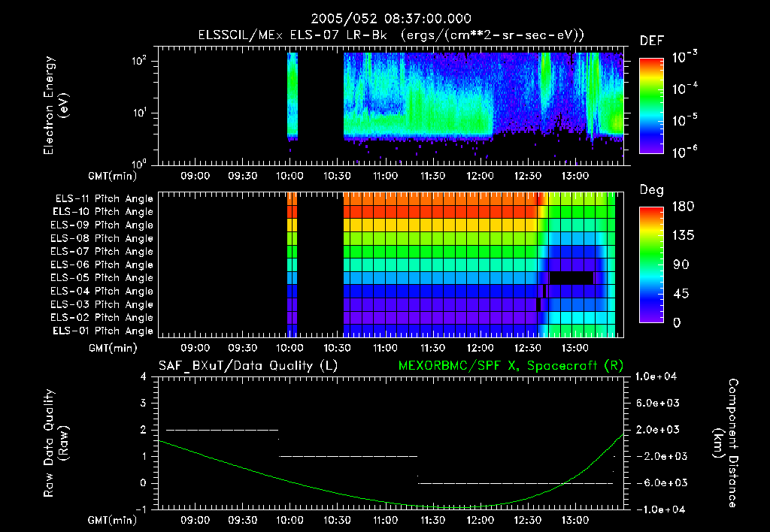Select the ELS-07 Pitch Angle row label
The image size is (770, 532).
[x=102, y=251]
